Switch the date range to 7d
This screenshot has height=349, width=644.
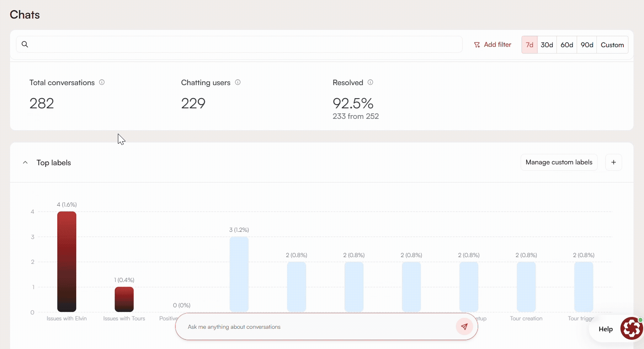click(x=530, y=45)
